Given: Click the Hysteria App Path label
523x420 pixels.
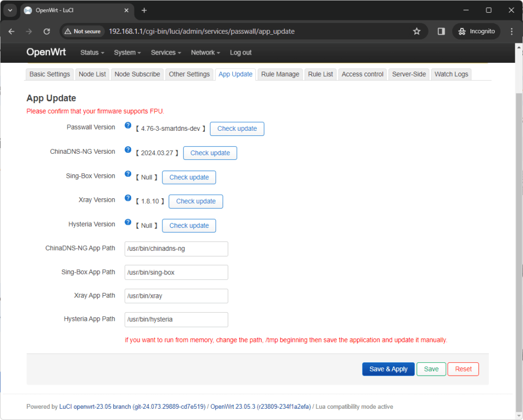Looking at the screenshot, I should point(89,319).
